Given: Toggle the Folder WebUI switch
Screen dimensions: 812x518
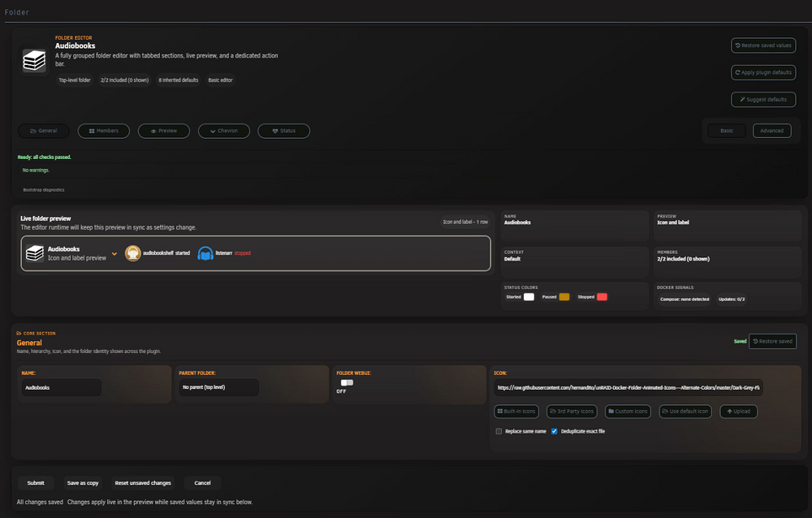Looking at the screenshot, I should (347, 382).
